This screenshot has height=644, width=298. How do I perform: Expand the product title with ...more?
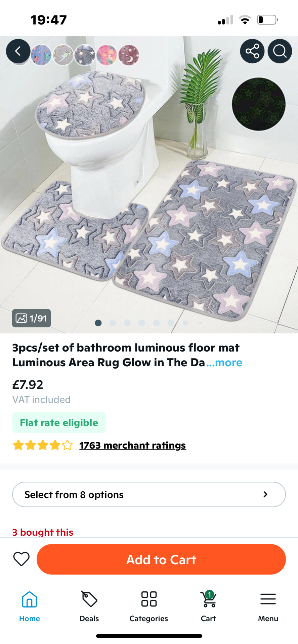224,363
